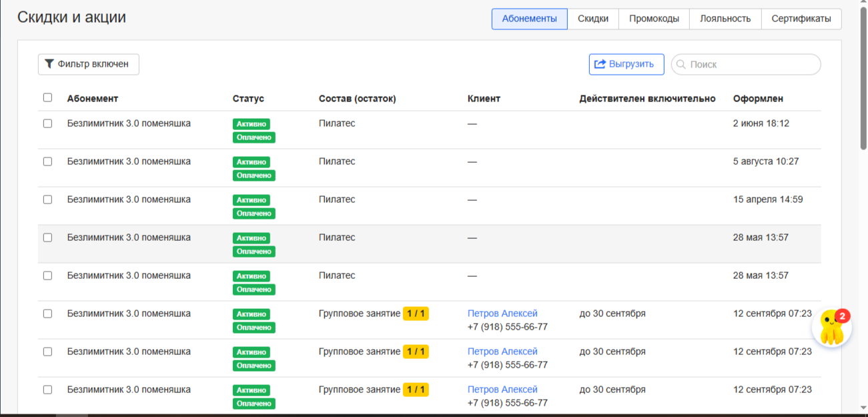The width and height of the screenshot is (868, 417).
Task: Click the page's vertical scrollbar
Action: [x=863, y=80]
